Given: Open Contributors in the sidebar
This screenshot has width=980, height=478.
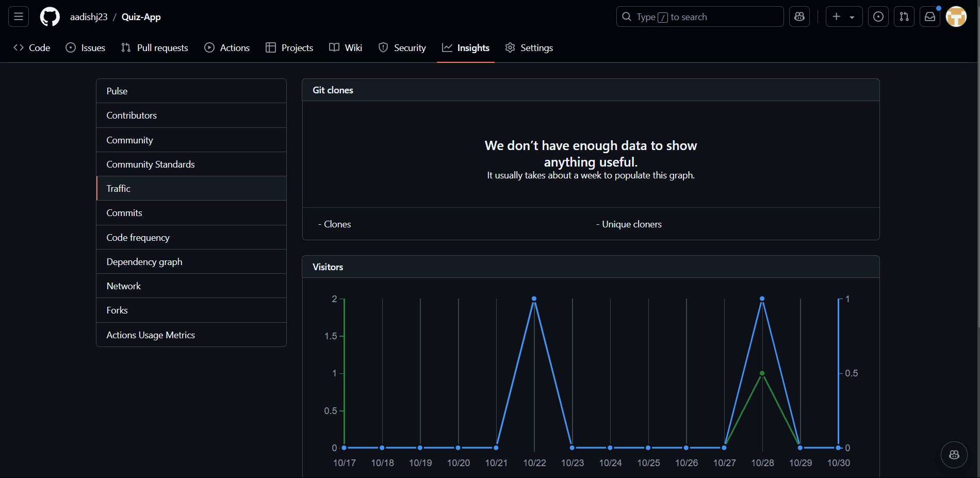Looking at the screenshot, I should [191, 115].
